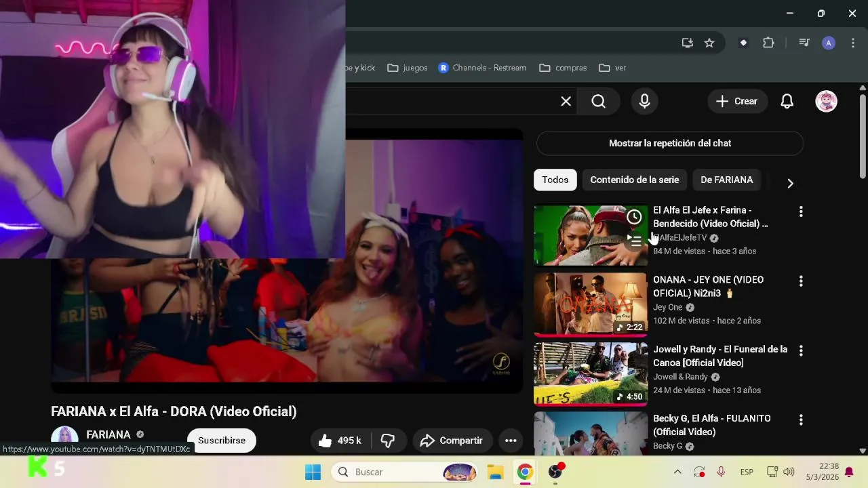Open the Windows Start menu
The width and height of the screenshot is (868, 488).
[x=313, y=472]
